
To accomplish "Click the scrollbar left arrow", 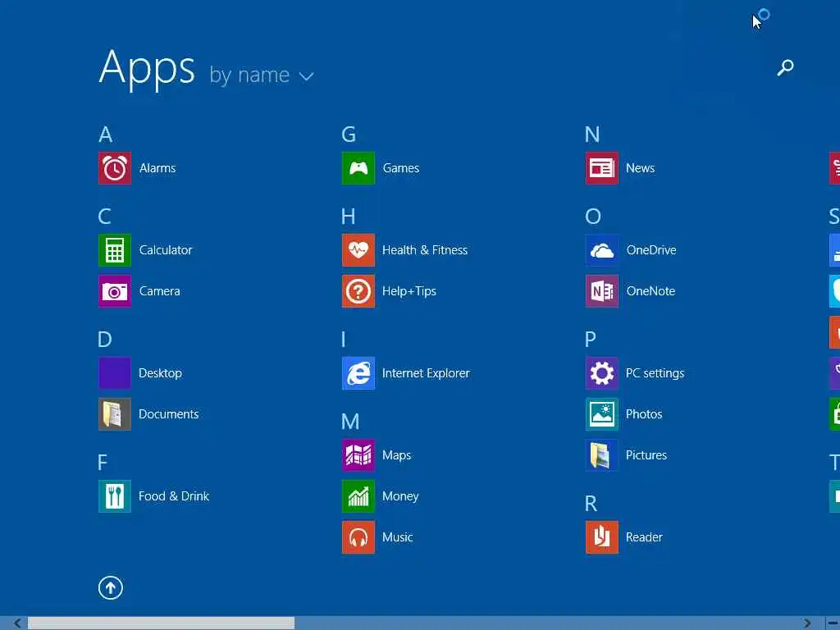I will tap(17, 623).
